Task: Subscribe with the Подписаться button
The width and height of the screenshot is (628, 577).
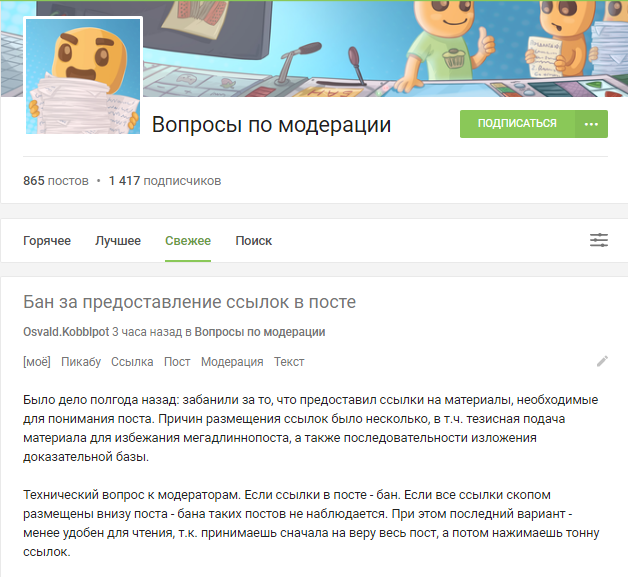Action: click(x=517, y=124)
